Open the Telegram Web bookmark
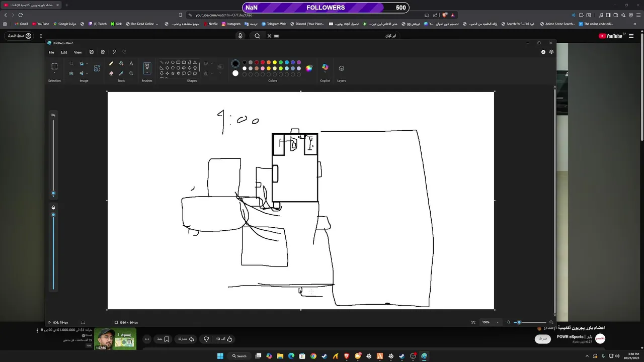 274,24
